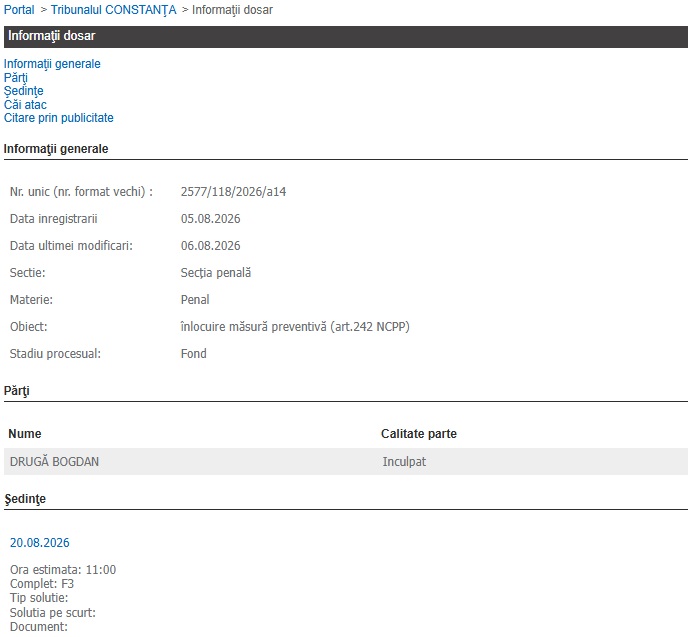Select înlocuire măsură preventivă object text
This screenshot has height=637, width=696.
coord(295,327)
